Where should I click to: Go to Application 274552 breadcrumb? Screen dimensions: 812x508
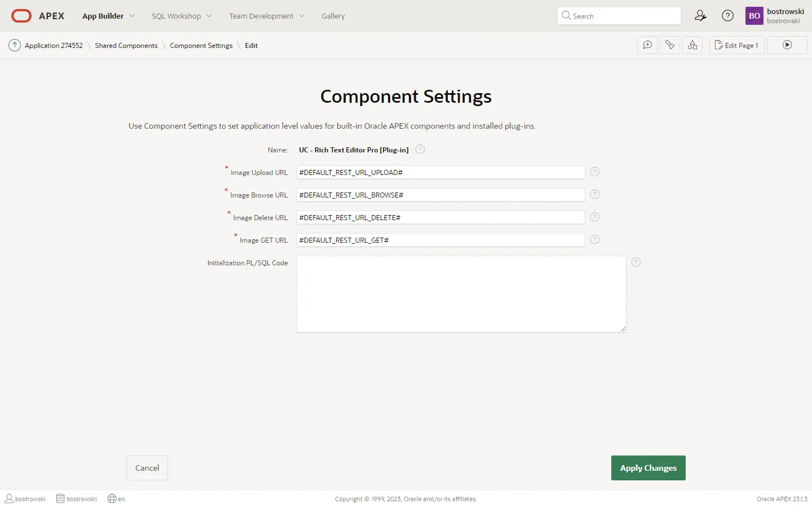pos(54,45)
